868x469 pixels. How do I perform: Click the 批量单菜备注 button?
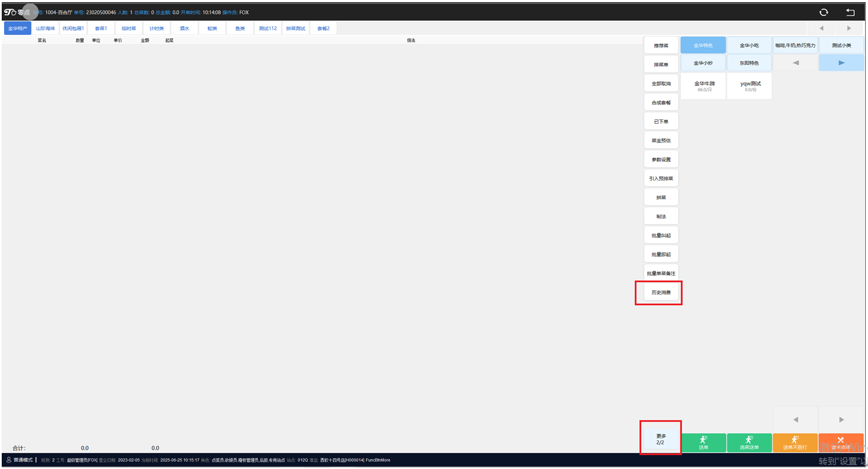[661, 273]
